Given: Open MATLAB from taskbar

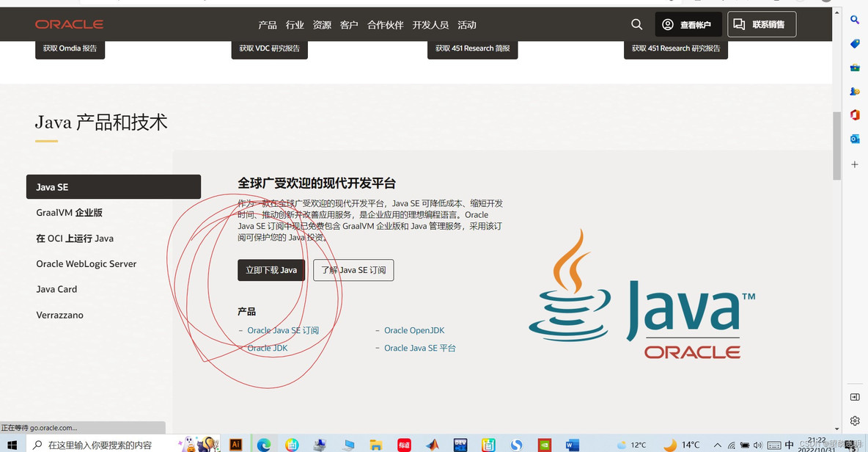Looking at the screenshot, I should click(433, 445).
